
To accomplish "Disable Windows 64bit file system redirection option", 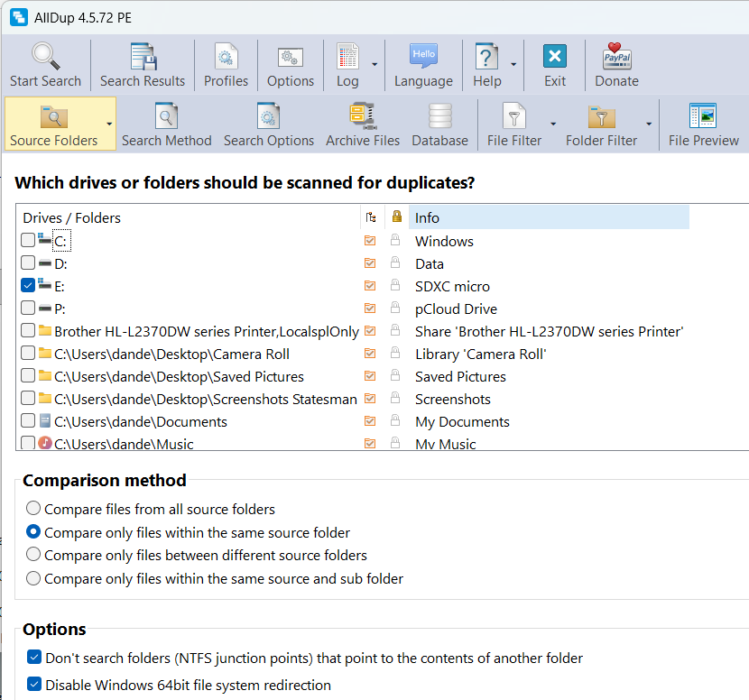I will tap(34, 685).
